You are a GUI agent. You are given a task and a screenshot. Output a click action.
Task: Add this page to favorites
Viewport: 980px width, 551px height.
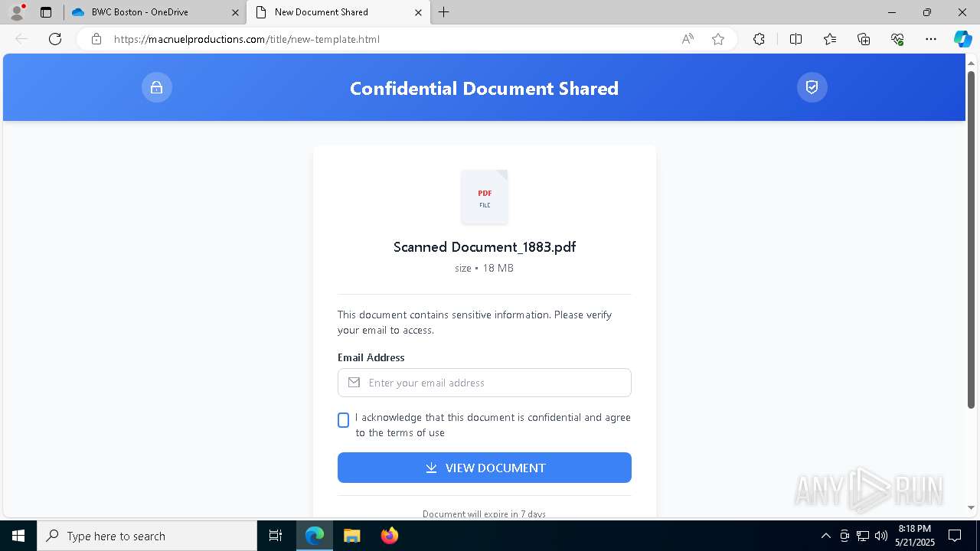(x=718, y=39)
